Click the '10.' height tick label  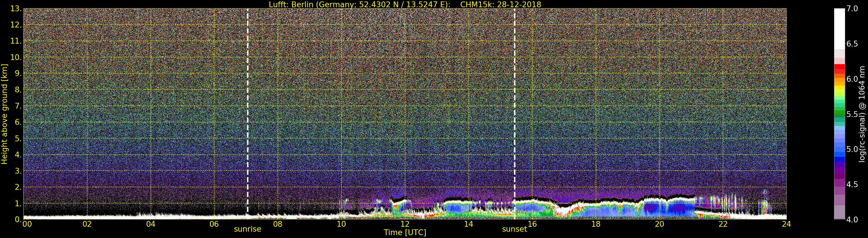[16, 57]
